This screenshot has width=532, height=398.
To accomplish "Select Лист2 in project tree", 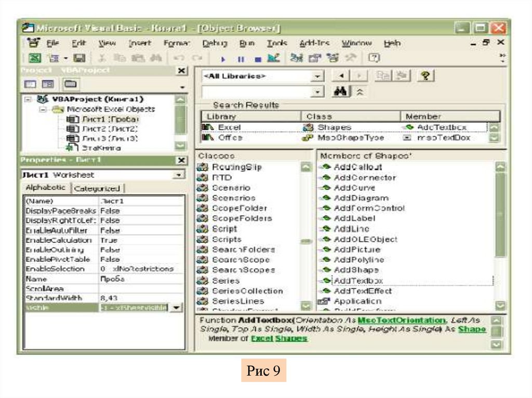I will pyautogui.click(x=109, y=129).
